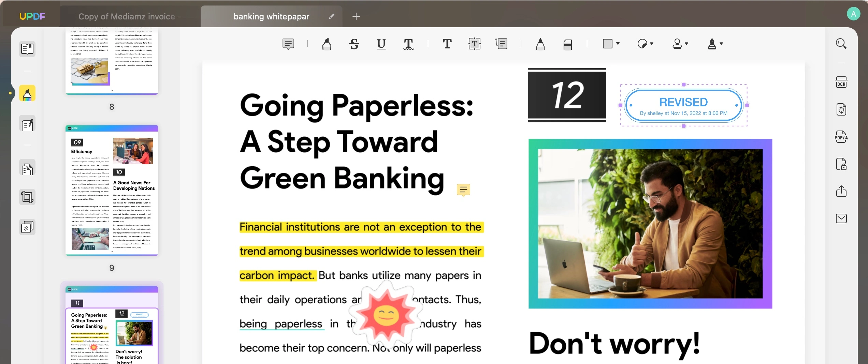Select the text box tool
The width and height of the screenshot is (868, 364).
474,44
